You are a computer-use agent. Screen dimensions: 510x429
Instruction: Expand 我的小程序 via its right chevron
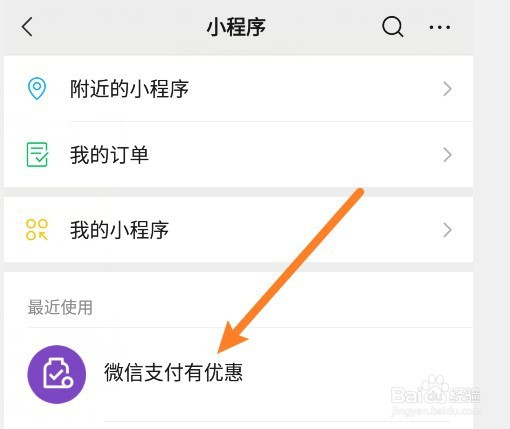pos(447,230)
